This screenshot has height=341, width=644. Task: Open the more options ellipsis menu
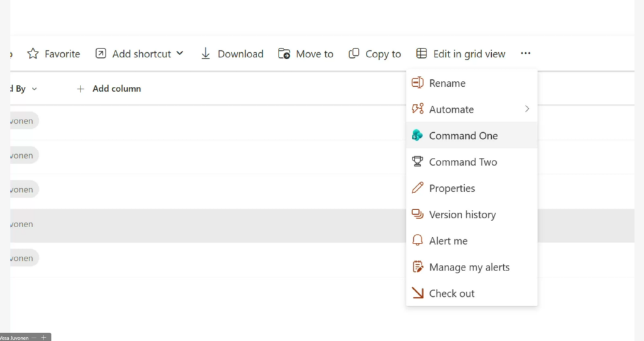526,54
